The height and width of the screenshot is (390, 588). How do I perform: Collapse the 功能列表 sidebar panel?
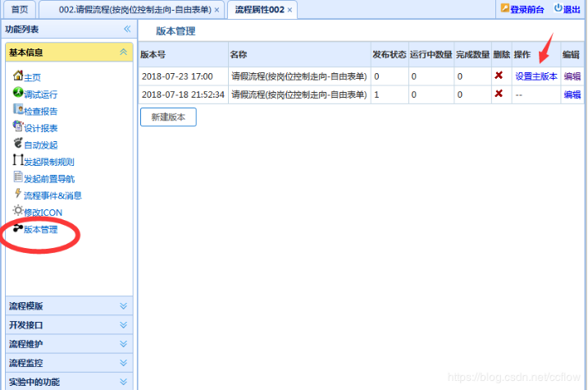pos(127,29)
